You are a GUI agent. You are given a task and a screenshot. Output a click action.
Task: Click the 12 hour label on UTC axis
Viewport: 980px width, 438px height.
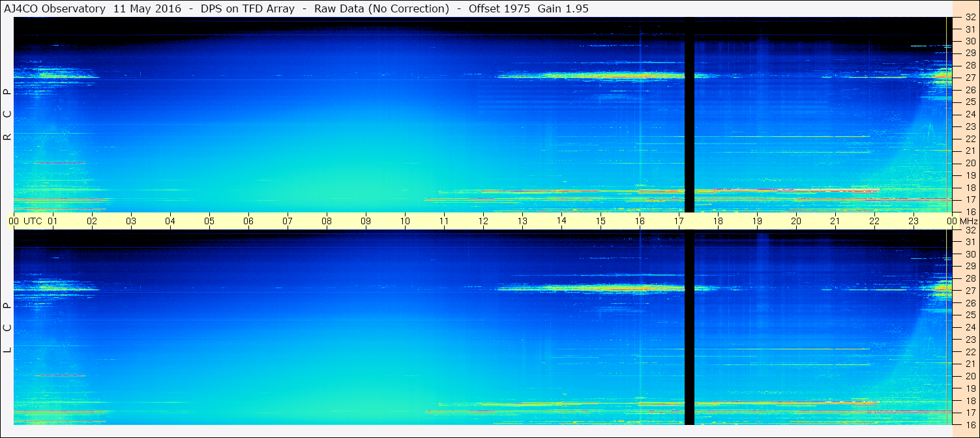coord(483,221)
